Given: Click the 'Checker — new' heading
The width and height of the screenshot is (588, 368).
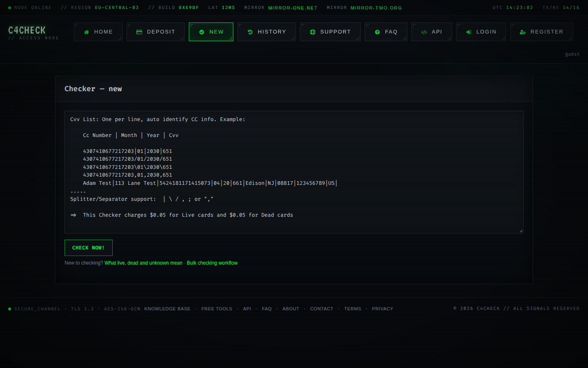Looking at the screenshot, I should coord(93,89).
